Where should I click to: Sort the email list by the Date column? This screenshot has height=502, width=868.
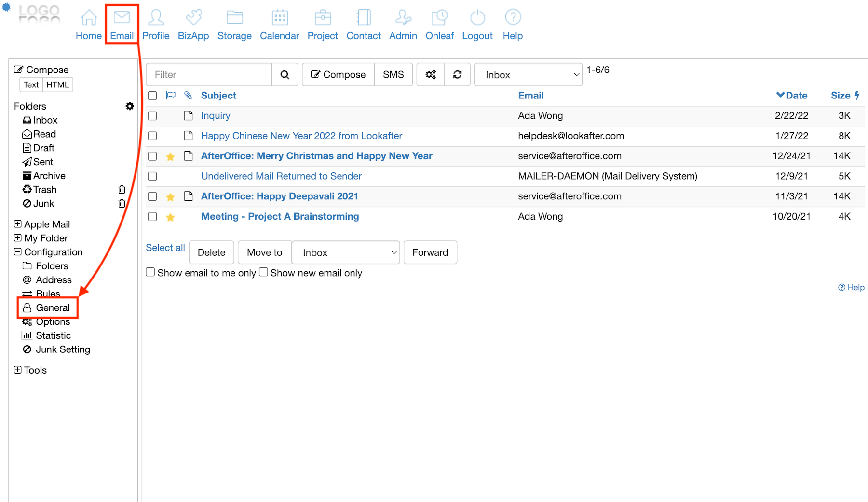point(796,96)
